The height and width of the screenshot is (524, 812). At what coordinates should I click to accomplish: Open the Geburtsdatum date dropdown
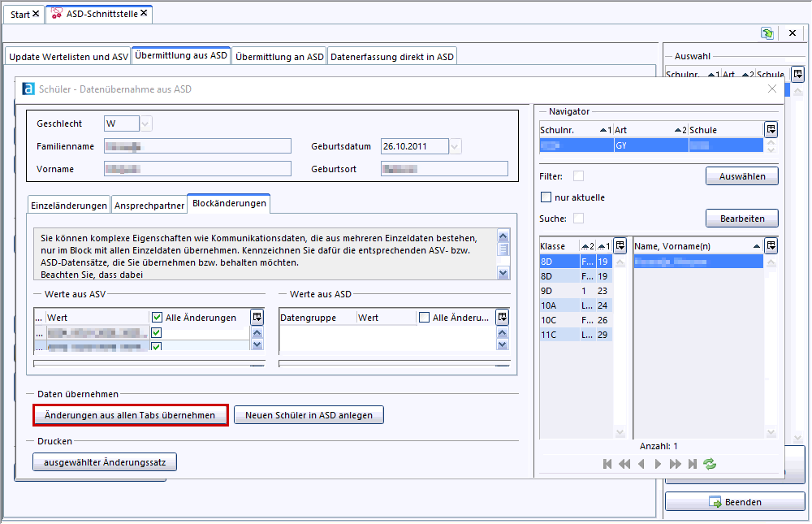[455, 146]
